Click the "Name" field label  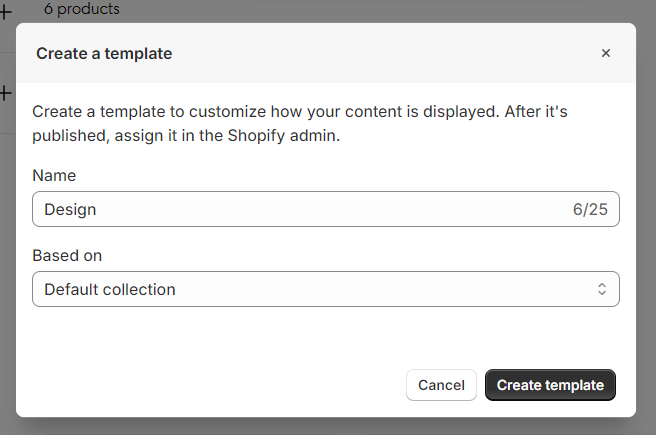click(54, 175)
